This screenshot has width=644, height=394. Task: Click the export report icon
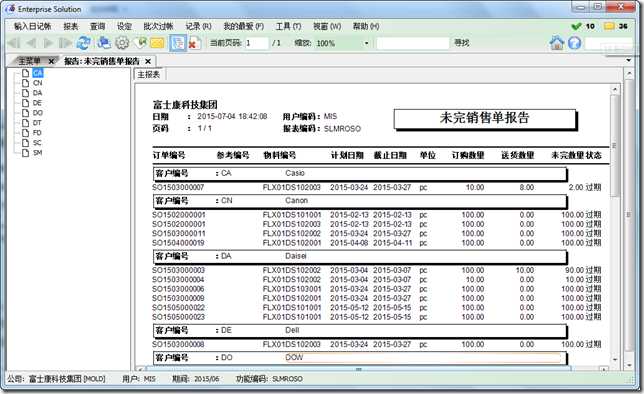pyautogui.click(x=140, y=43)
